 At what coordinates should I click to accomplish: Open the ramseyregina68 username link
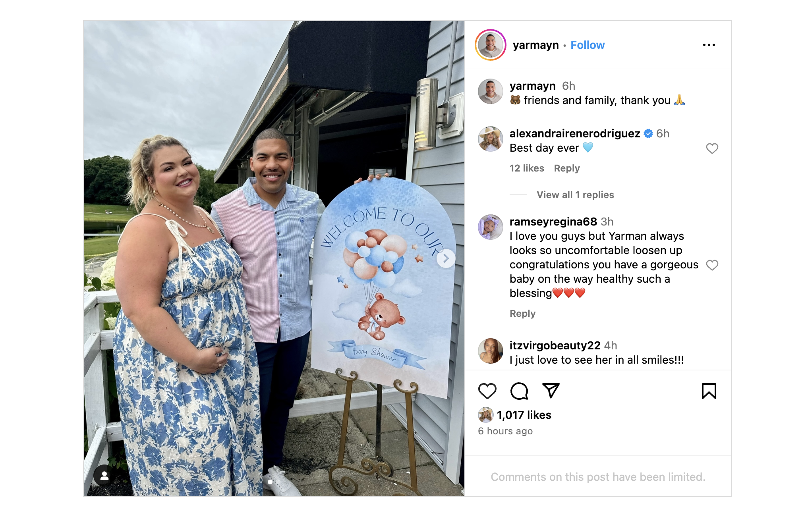click(553, 222)
